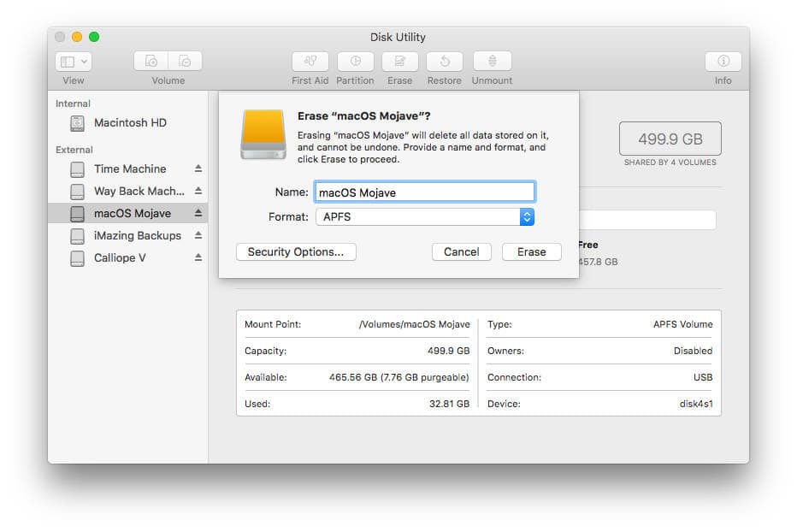Viewport: 797px width, 532px height.
Task: Click the Way Back Mach... drive icon
Action: pos(77,192)
